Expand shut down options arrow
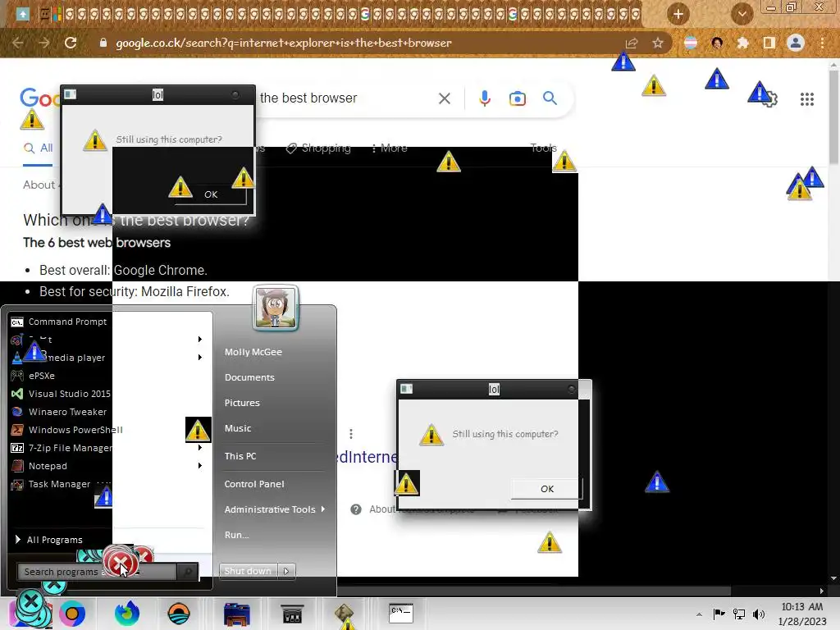This screenshot has height=630, width=840. click(x=286, y=571)
